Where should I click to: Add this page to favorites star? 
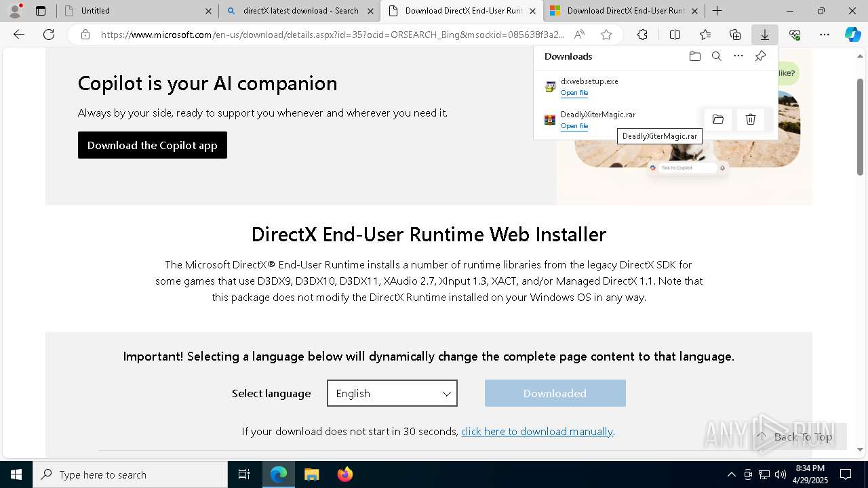606,35
